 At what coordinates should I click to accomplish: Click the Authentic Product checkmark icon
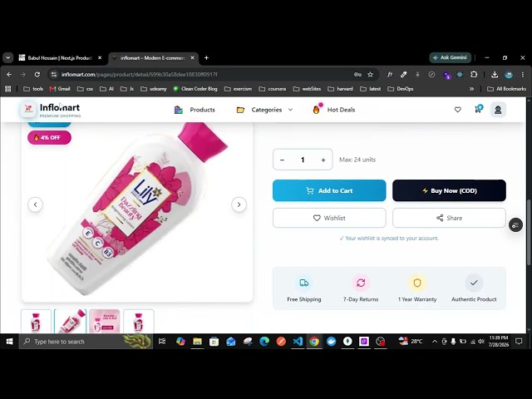[x=474, y=283]
